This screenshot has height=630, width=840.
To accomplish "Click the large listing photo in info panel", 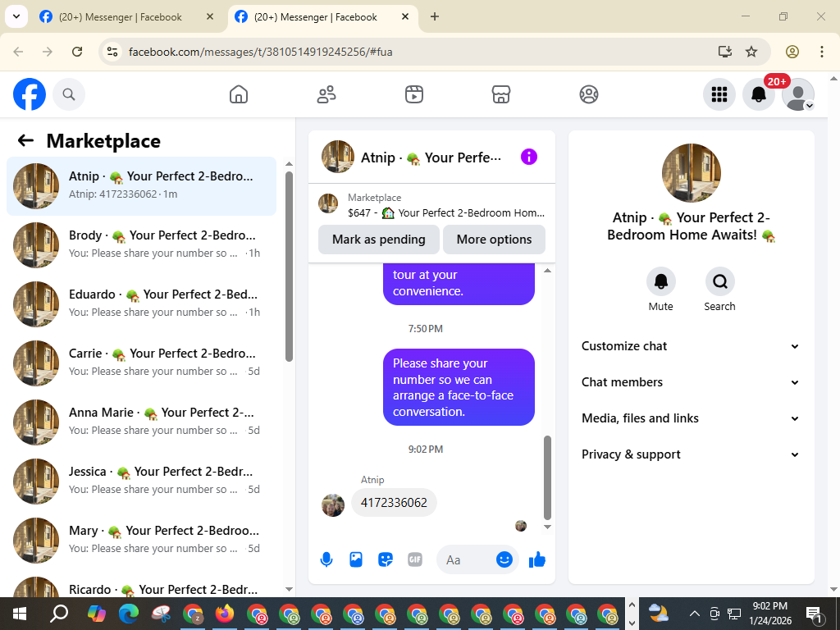I will tap(691, 173).
